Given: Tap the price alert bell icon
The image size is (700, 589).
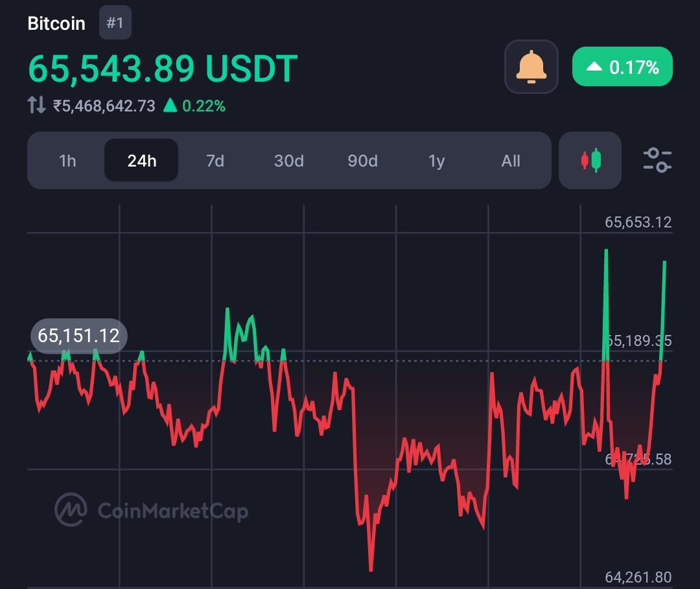Looking at the screenshot, I should 531,67.
